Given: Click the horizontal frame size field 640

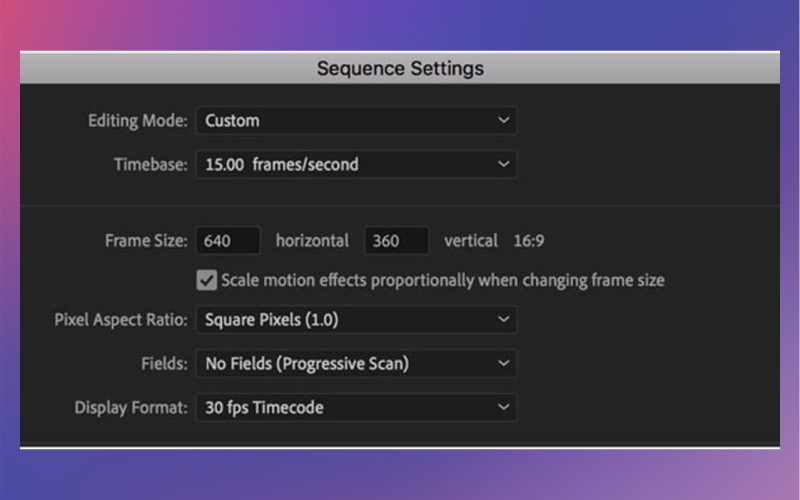Looking at the screenshot, I should click(228, 240).
